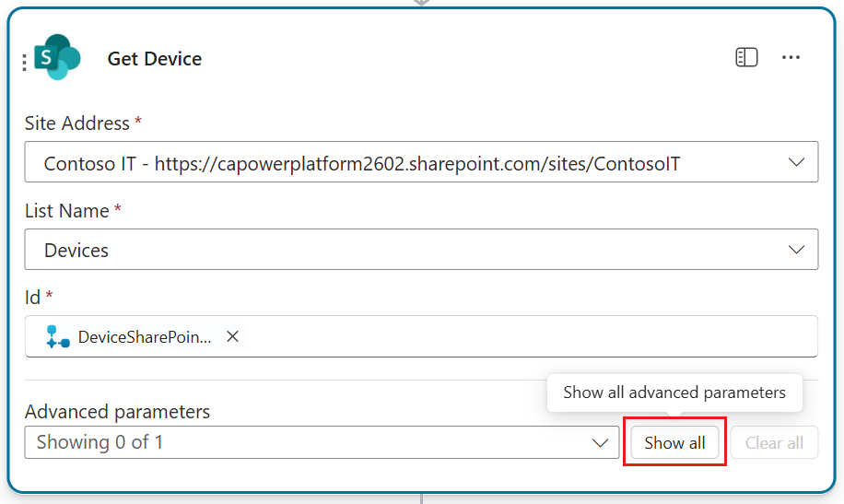Click the Clear all button

coord(774,442)
